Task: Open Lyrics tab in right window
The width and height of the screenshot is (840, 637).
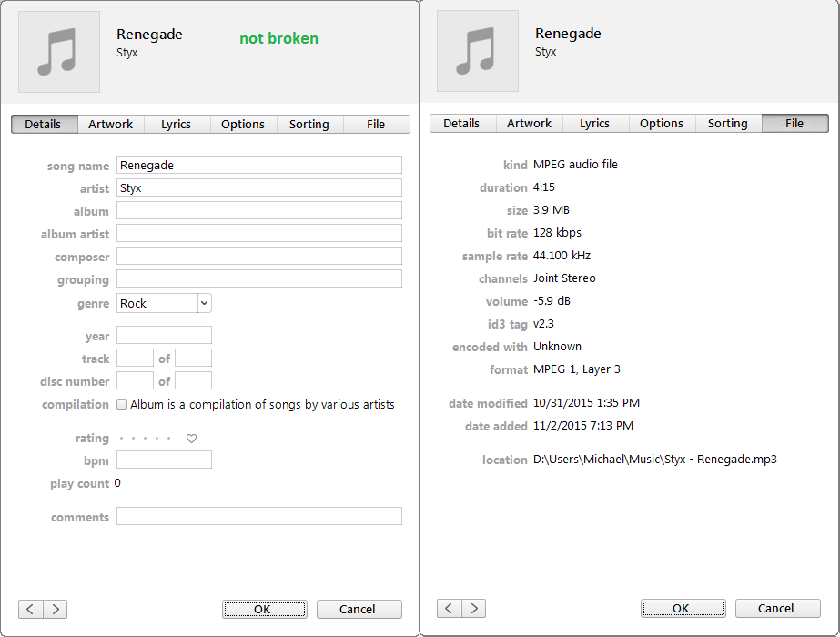Action: coord(595,123)
